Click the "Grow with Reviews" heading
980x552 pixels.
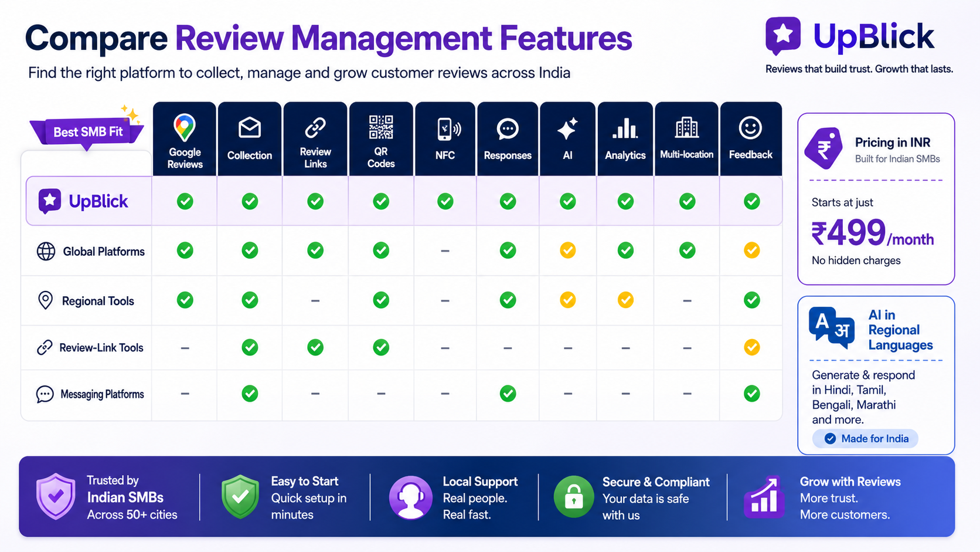tap(850, 482)
